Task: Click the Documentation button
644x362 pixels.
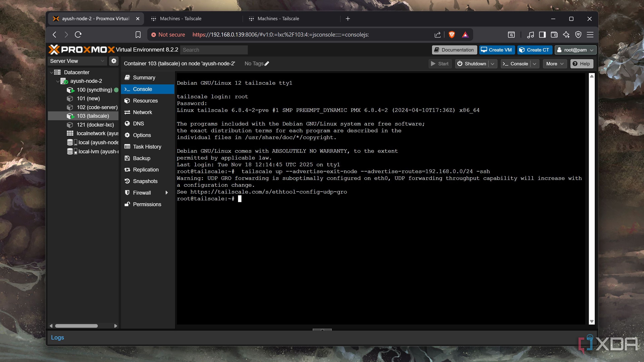Action: (454, 50)
